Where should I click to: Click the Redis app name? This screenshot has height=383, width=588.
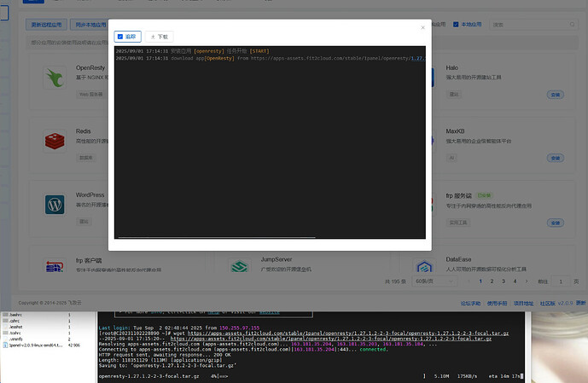[84, 131]
